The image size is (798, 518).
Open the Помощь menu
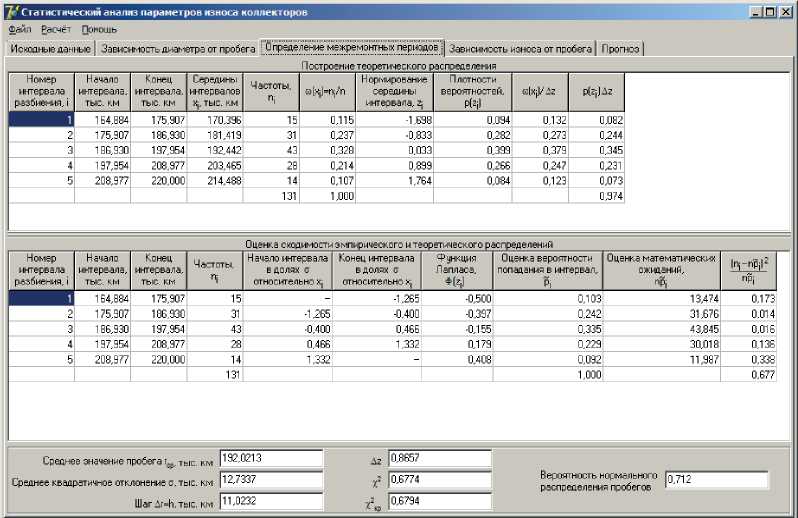99,30
